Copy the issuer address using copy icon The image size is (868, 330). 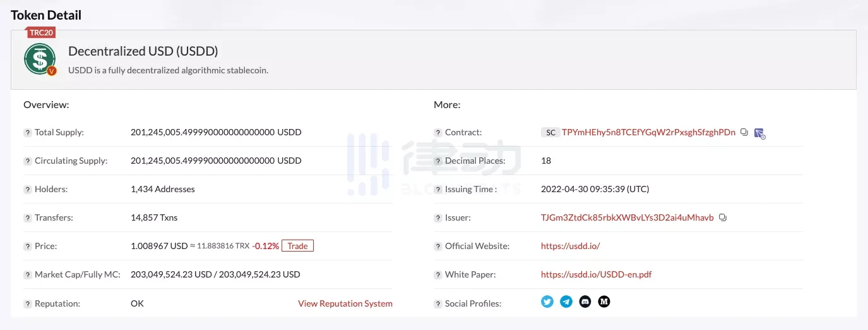tap(723, 217)
